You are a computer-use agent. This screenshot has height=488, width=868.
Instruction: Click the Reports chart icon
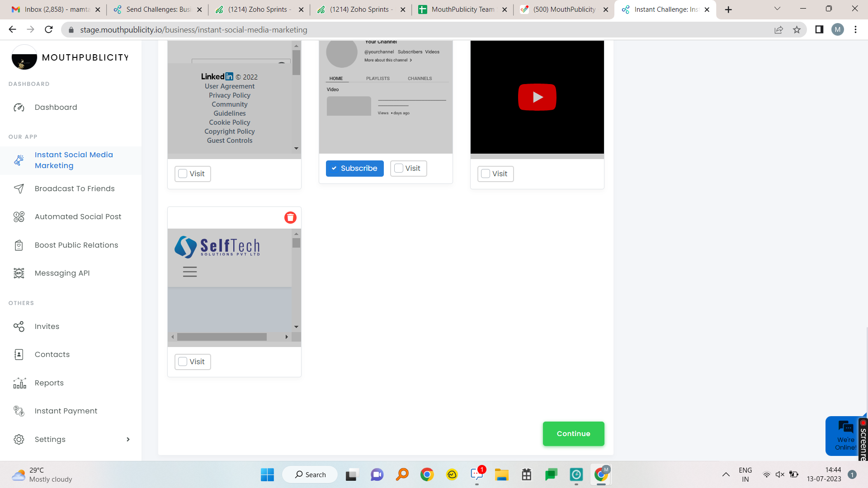pyautogui.click(x=19, y=383)
